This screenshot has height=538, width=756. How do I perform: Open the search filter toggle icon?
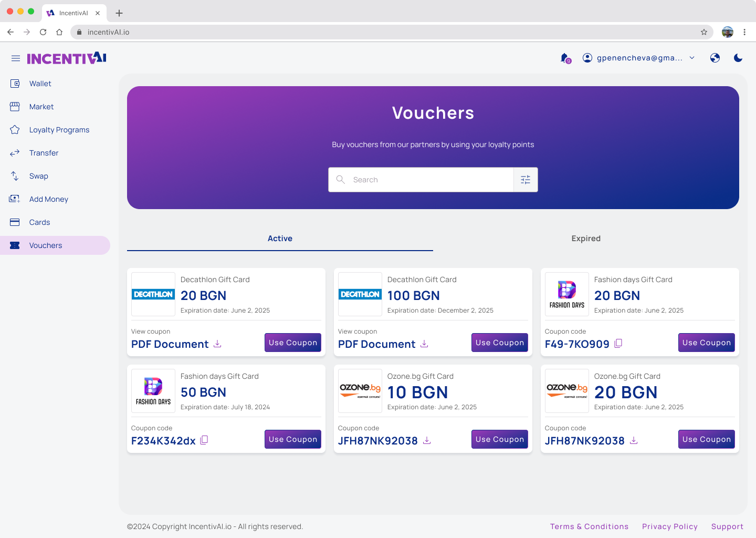[526, 179]
